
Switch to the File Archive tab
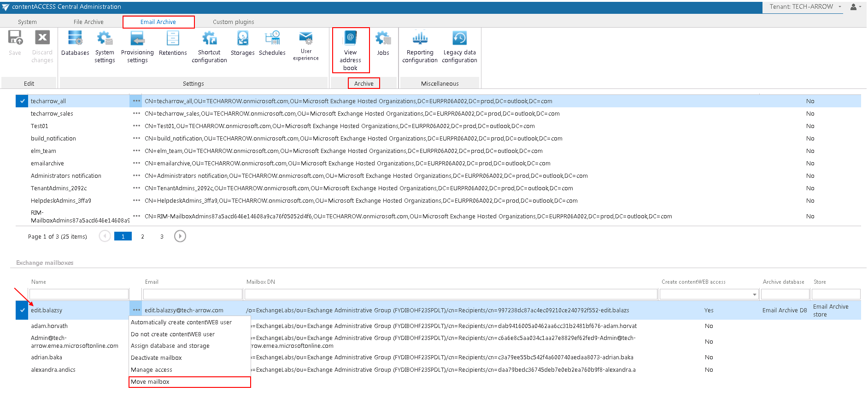[x=88, y=22]
